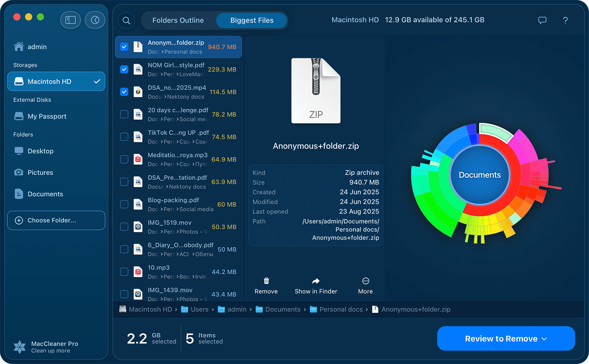
Task: Open the Pictures folder in sidebar
Action: [40, 172]
